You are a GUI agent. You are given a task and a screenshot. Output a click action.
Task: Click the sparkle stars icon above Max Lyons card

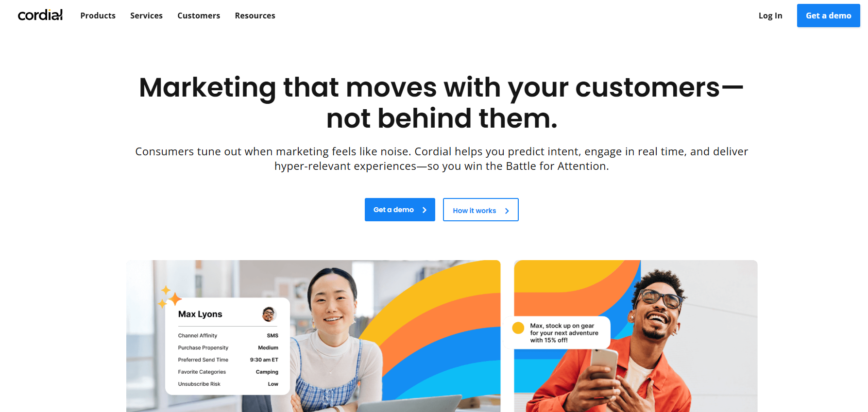170,297
